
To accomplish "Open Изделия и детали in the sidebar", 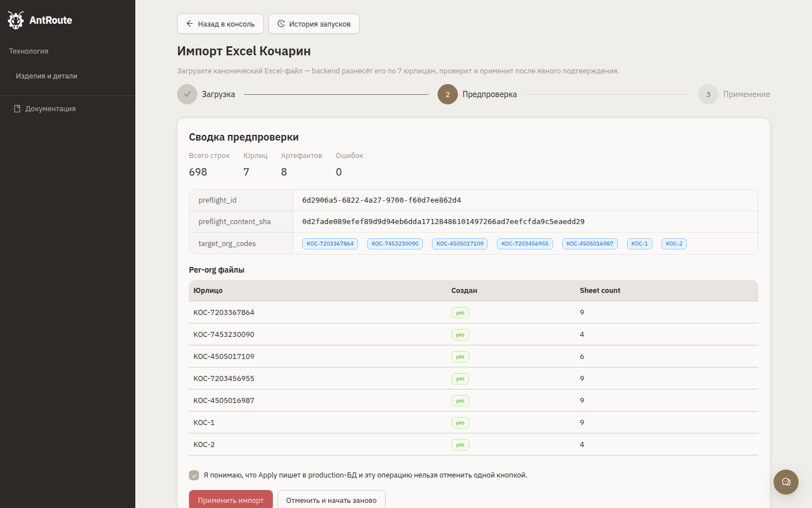I will [x=46, y=76].
